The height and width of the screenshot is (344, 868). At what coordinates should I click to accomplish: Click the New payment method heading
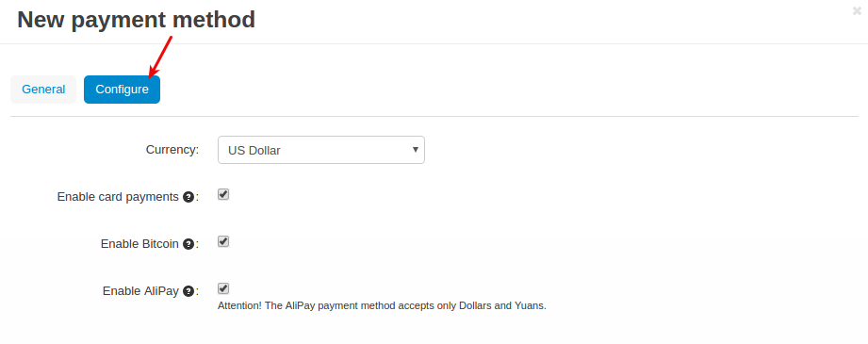point(136,20)
